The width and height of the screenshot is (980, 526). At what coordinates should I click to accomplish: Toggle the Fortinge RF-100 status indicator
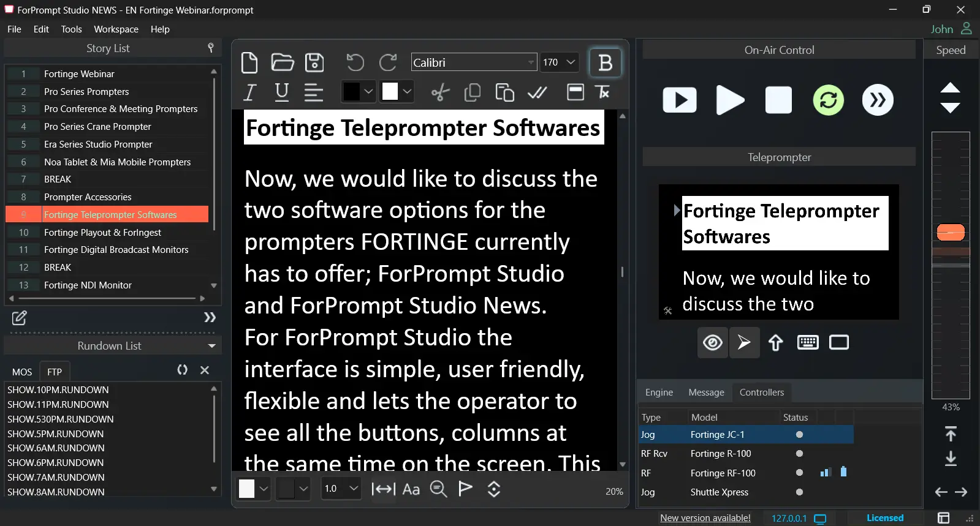(x=799, y=473)
